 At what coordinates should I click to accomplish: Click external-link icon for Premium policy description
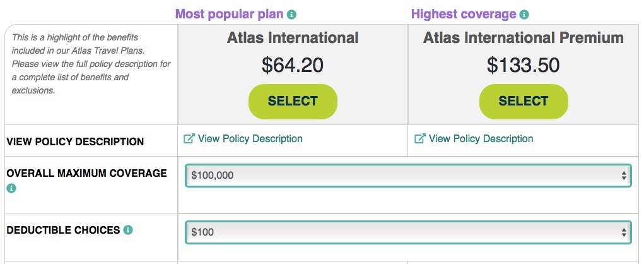[419, 138]
